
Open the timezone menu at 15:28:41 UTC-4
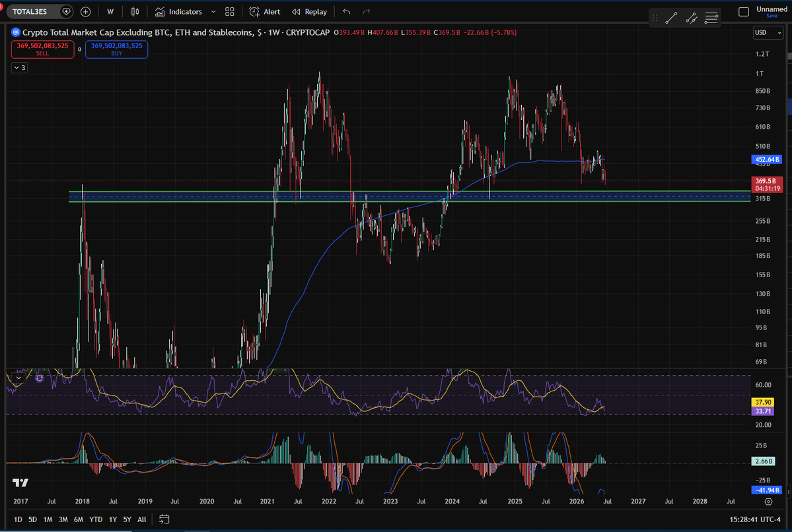click(x=754, y=519)
